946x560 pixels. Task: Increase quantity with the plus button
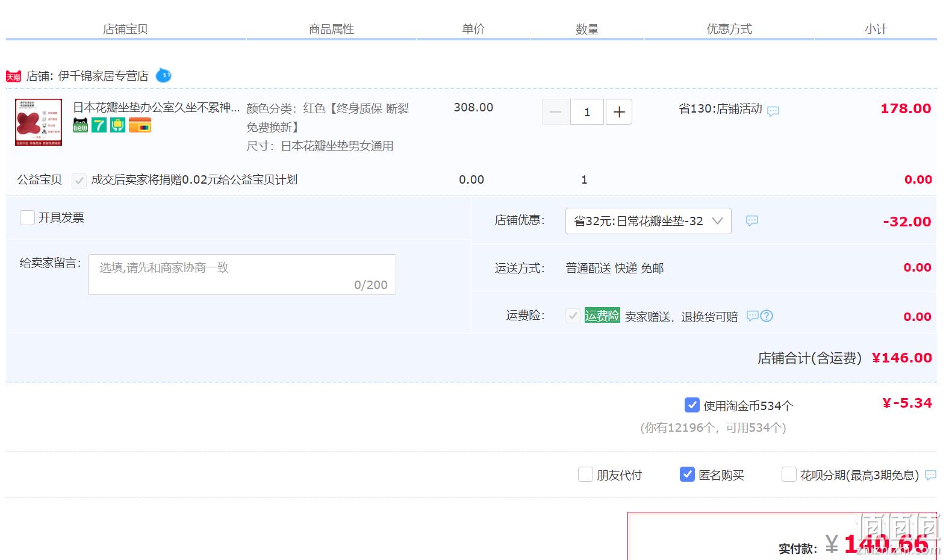click(619, 112)
